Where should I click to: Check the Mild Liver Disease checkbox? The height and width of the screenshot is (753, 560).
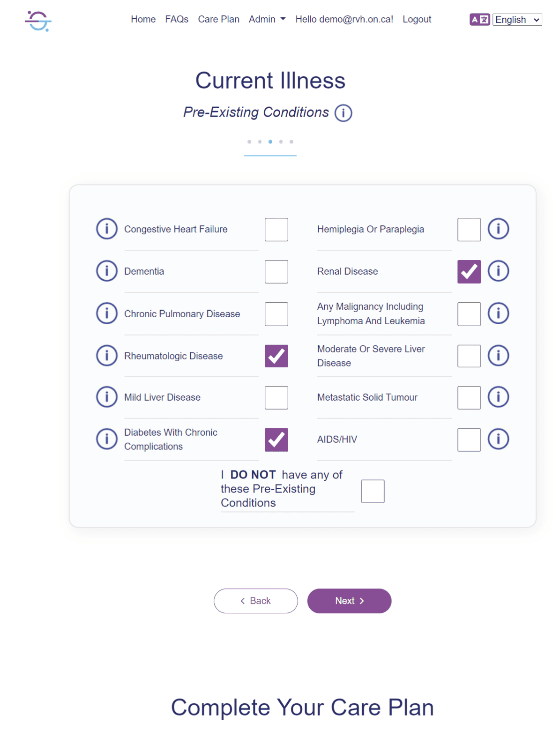[276, 397]
